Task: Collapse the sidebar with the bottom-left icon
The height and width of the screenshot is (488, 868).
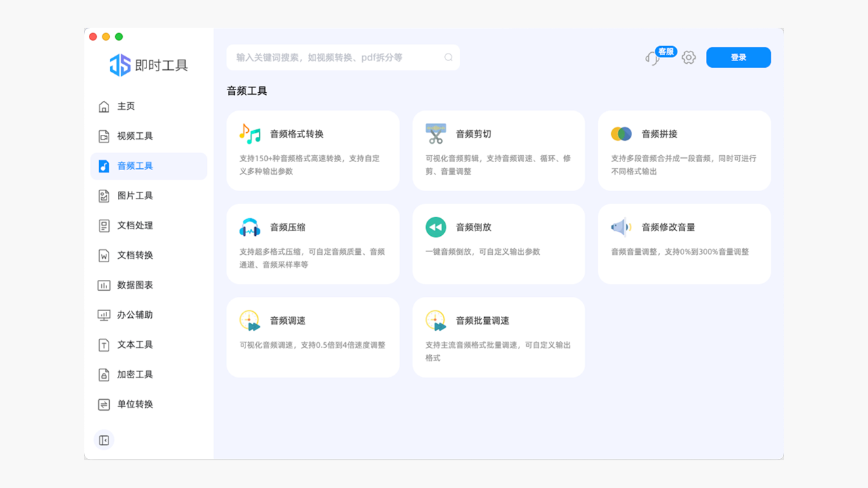Action: 104,440
